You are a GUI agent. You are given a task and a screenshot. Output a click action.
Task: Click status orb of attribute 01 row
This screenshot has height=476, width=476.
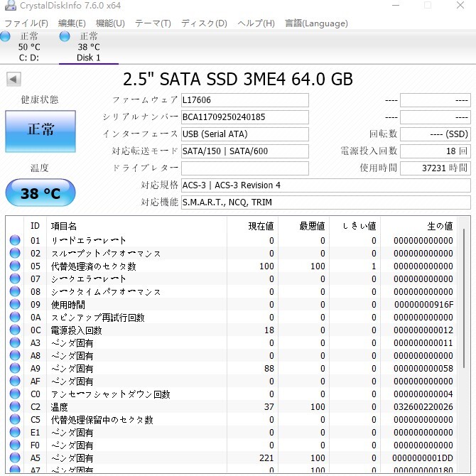[15, 240]
